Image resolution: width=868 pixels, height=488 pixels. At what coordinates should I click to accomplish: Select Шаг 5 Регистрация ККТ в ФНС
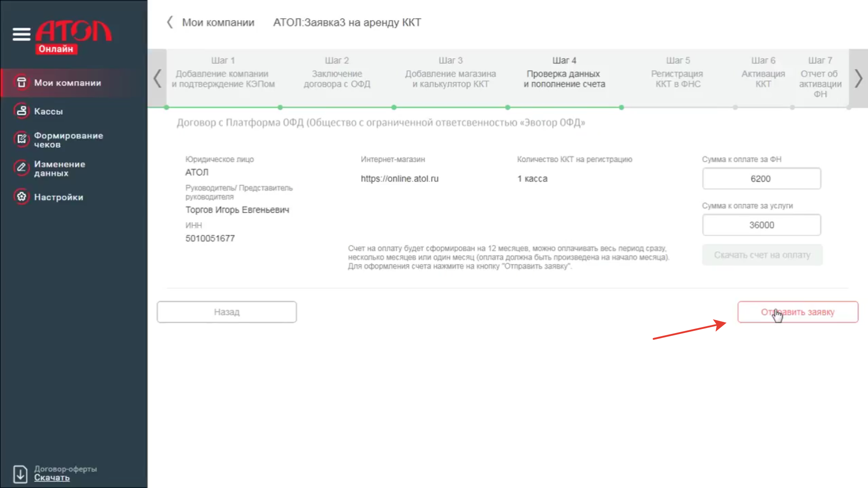(x=678, y=73)
